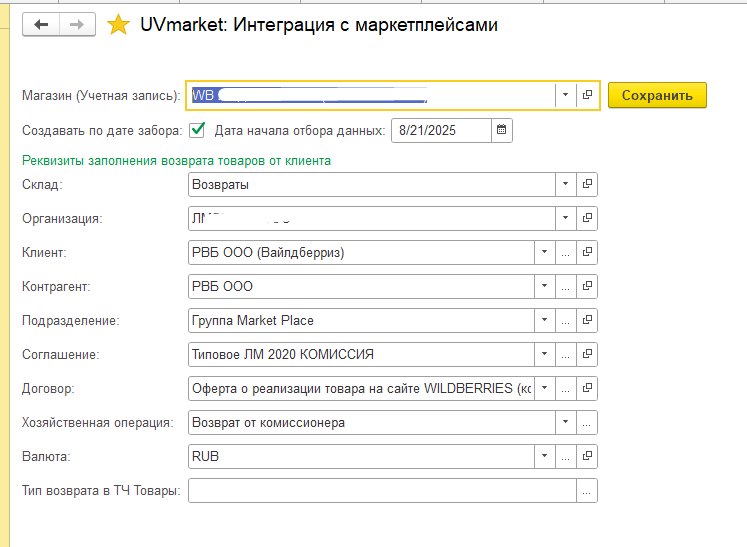Click the empty Тип возврата в ТЧ Товары field
This screenshot has width=747, height=547.
(383, 491)
